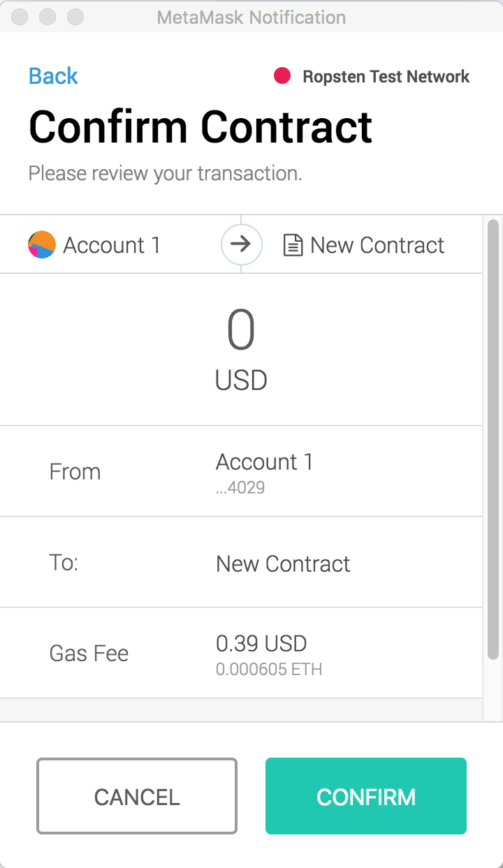503x868 pixels.
Task: Go Back to the previous screen
Action: click(x=53, y=75)
